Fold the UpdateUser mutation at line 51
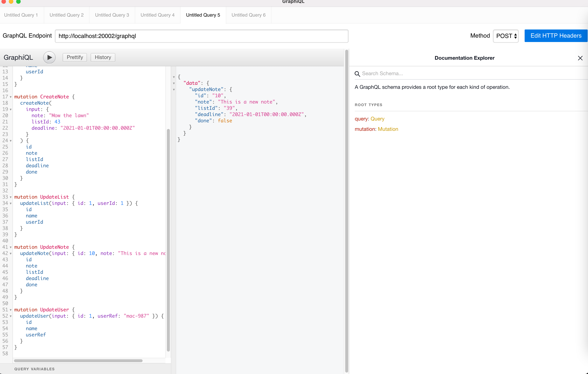Image resolution: width=588 pixels, height=374 pixels. pyautogui.click(x=11, y=310)
